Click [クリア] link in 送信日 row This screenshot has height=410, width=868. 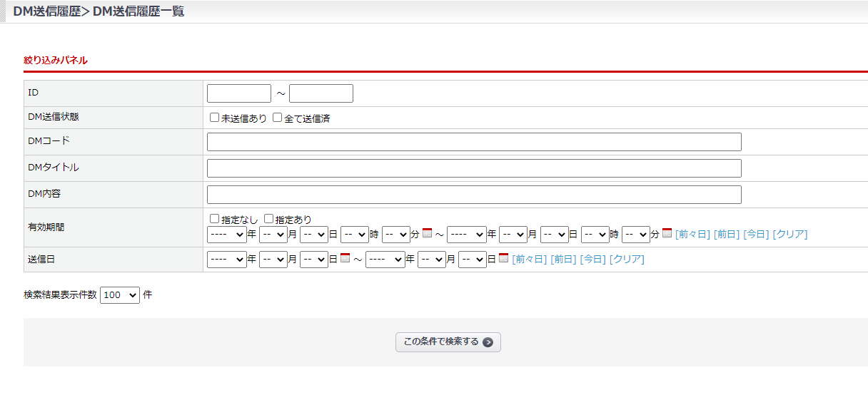click(x=627, y=260)
